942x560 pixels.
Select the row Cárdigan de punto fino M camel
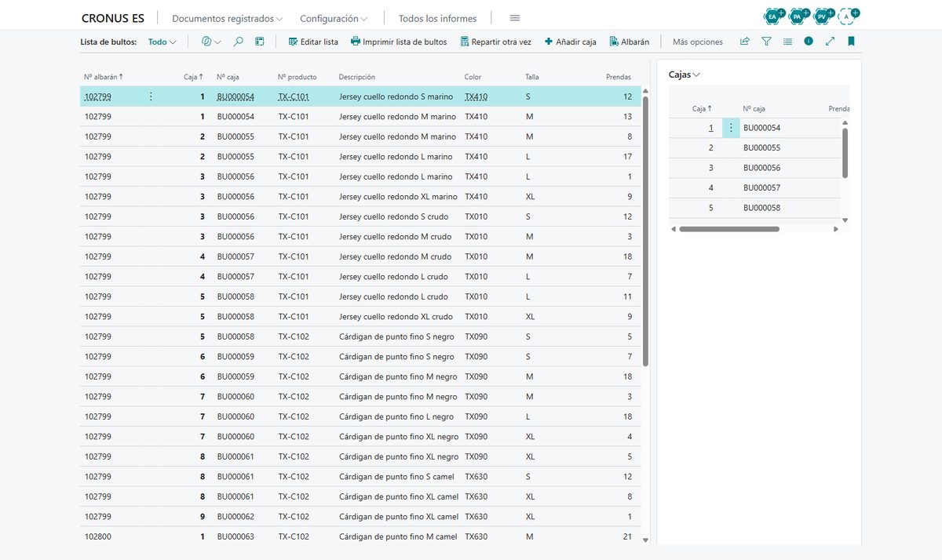tap(360, 536)
